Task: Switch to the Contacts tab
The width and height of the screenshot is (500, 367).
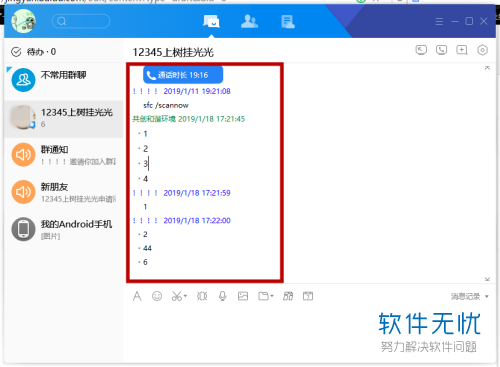Action: (x=249, y=22)
